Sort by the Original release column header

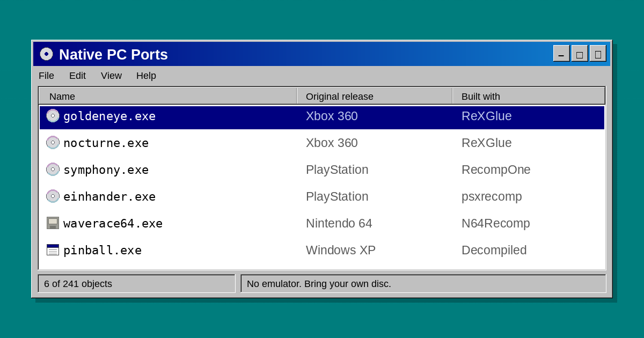pyautogui.click(x=375, y=97)
